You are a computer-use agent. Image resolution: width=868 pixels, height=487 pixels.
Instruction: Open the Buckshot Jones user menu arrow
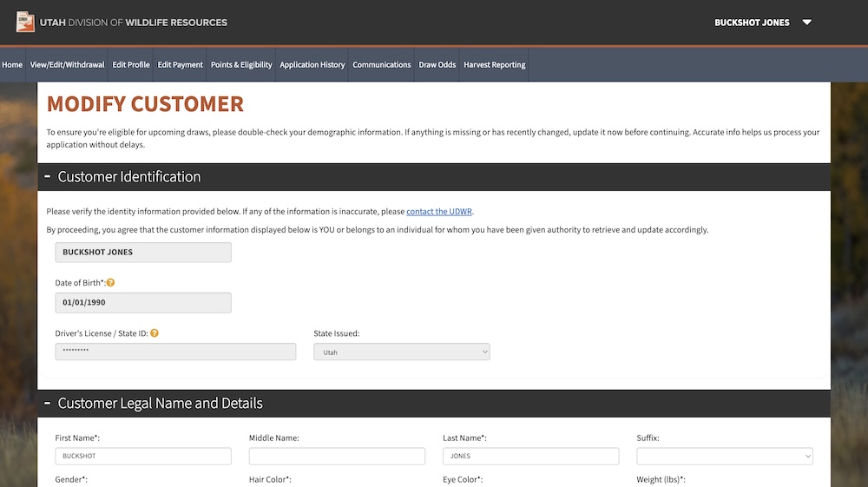806,23
